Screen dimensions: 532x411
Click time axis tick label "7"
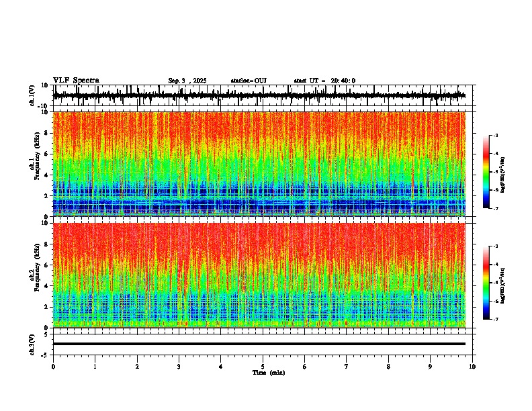[347, 367]
